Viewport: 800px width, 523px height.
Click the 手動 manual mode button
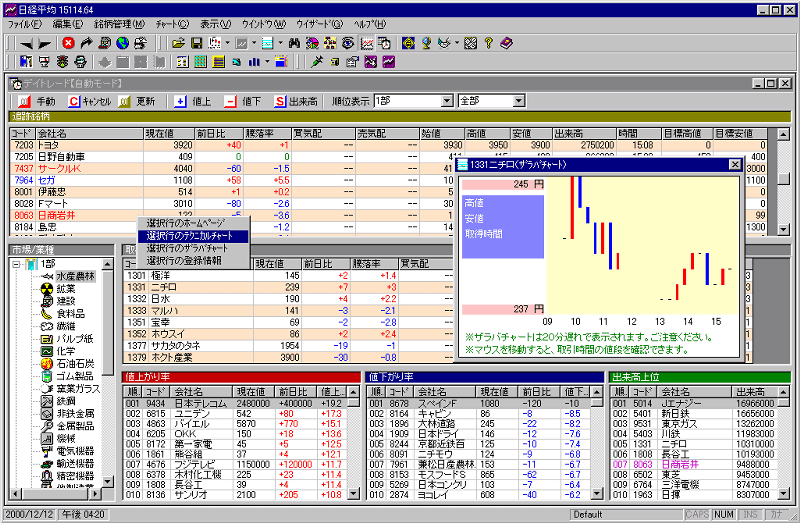tap(37, 102)
